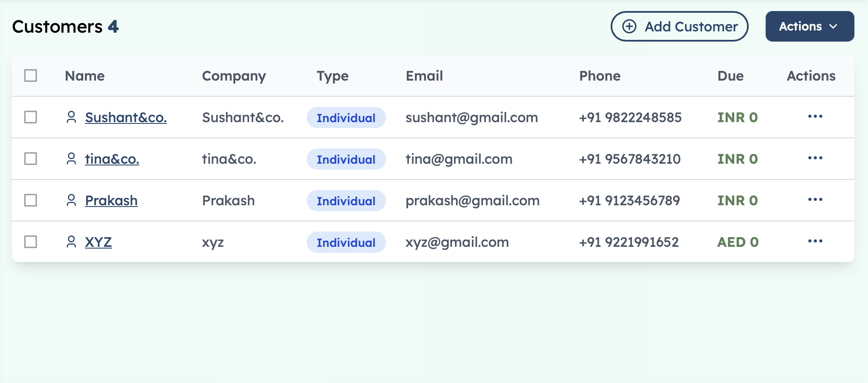868x383 pixels.
Task: Expand the Actions dropdown button
Action: click(809, 26)
